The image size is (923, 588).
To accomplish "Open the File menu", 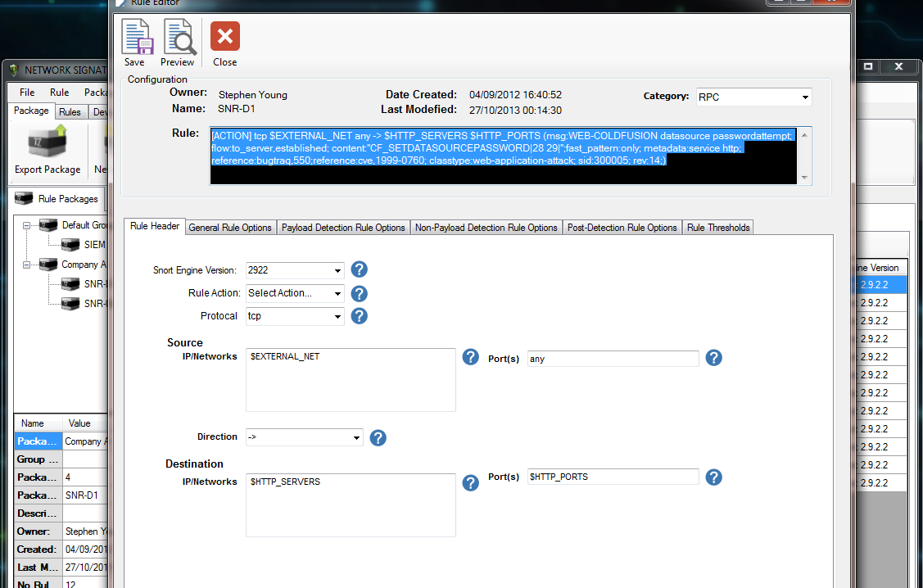I will click(x=27, y=93).
